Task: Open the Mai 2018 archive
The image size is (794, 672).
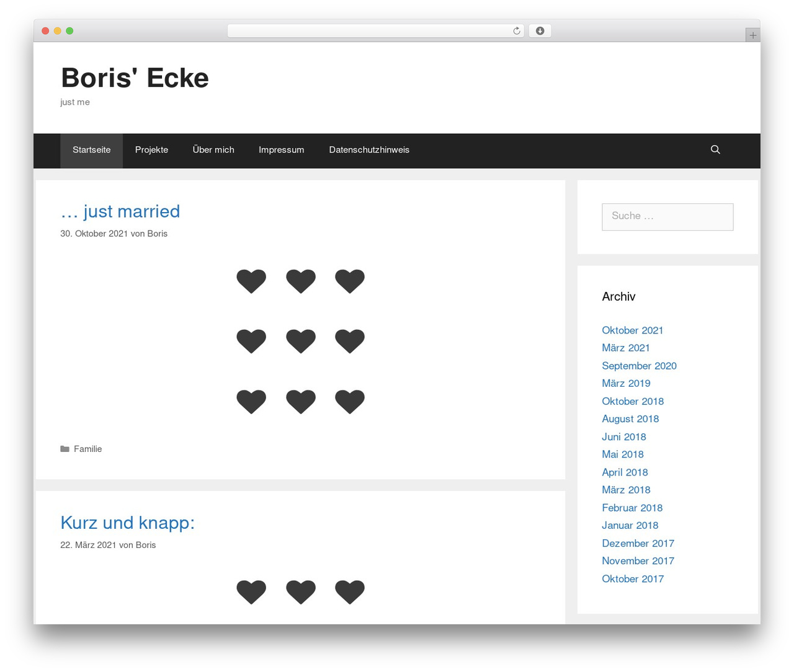Action: pos(623,454)
